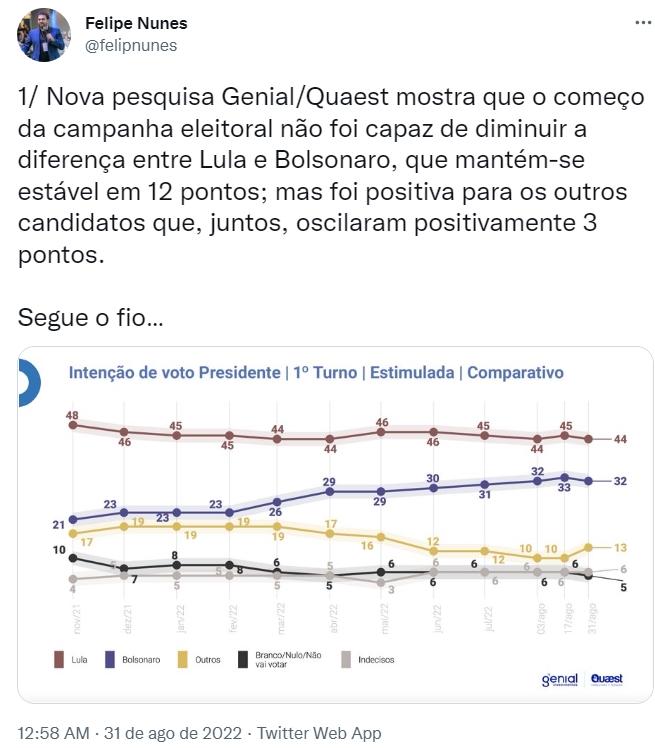Click Felipe Nunes's profile avatar photo
Image resolution: width=655 pixels, height=748 pixels.
click(x=43, y=35)
